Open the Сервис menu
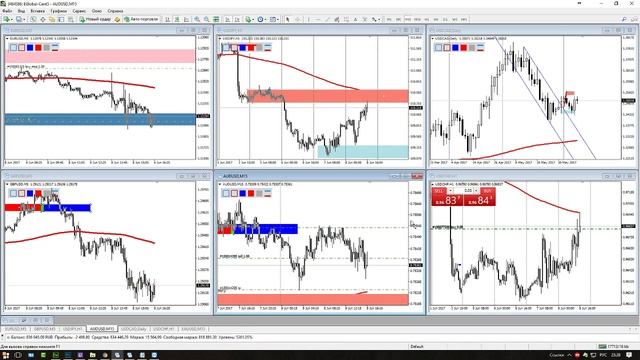 tap(79, 11)
